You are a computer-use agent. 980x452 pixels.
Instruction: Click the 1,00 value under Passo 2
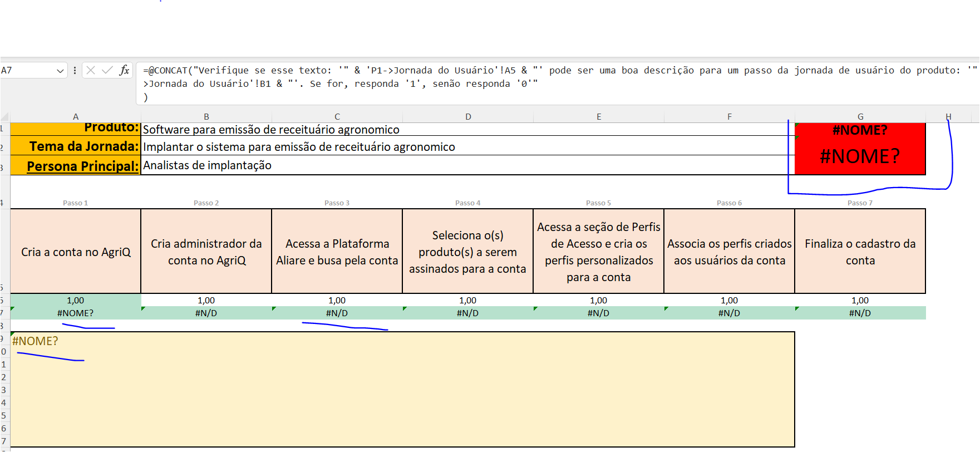[x=206, y=300]
